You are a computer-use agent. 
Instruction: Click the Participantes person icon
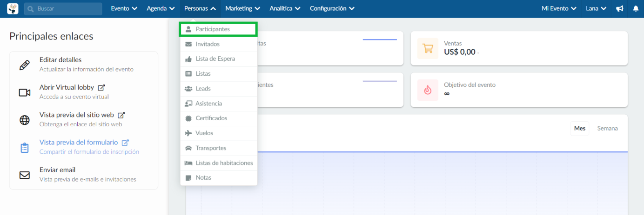[188, 29]
